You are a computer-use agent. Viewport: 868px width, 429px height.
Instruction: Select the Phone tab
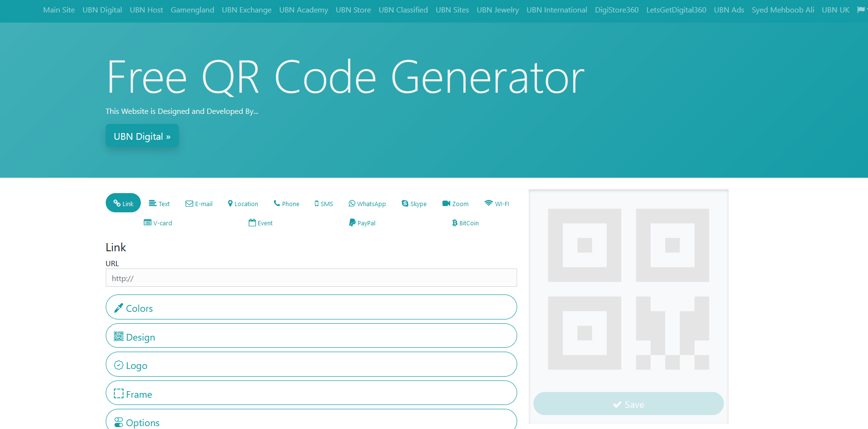pyautogui.click(x=286, y=203)
